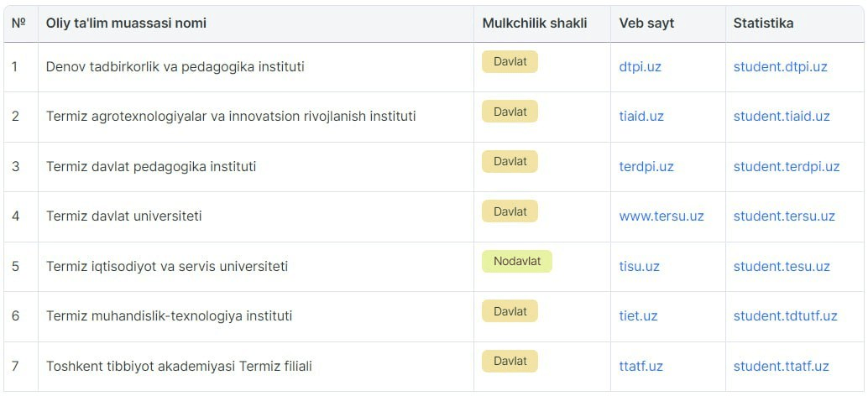
Task: Open the student.terdpi.uz link
Action: [787, 166]
